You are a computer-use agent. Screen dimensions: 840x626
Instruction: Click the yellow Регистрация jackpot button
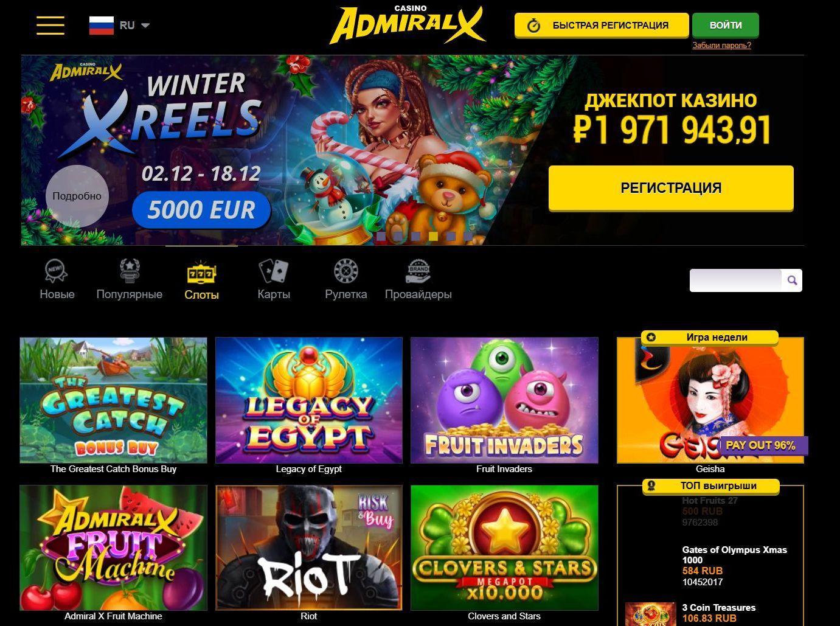(x=671, y=188)
